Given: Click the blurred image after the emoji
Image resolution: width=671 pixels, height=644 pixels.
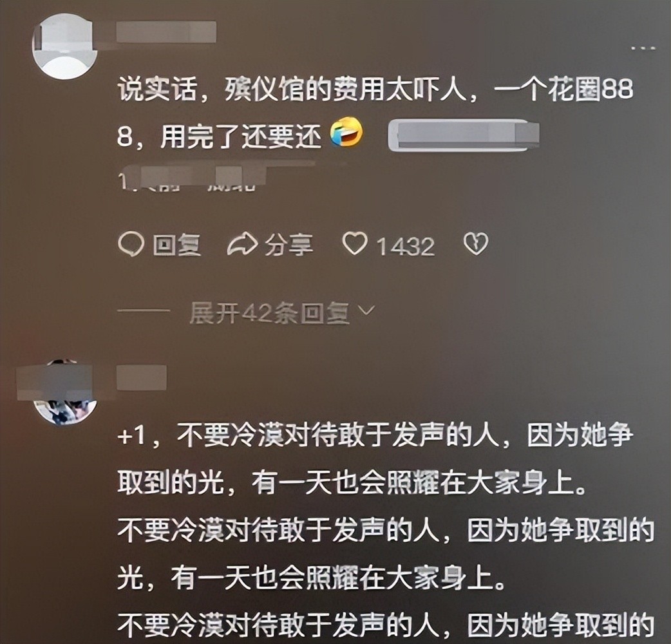Looking at the screenshot, I should pos(464,136).
